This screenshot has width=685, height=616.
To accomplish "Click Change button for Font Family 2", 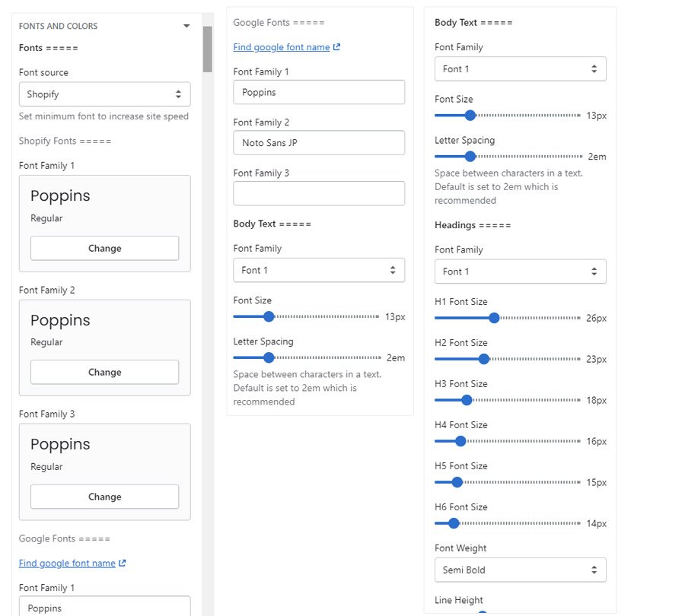I will point(104,372).
